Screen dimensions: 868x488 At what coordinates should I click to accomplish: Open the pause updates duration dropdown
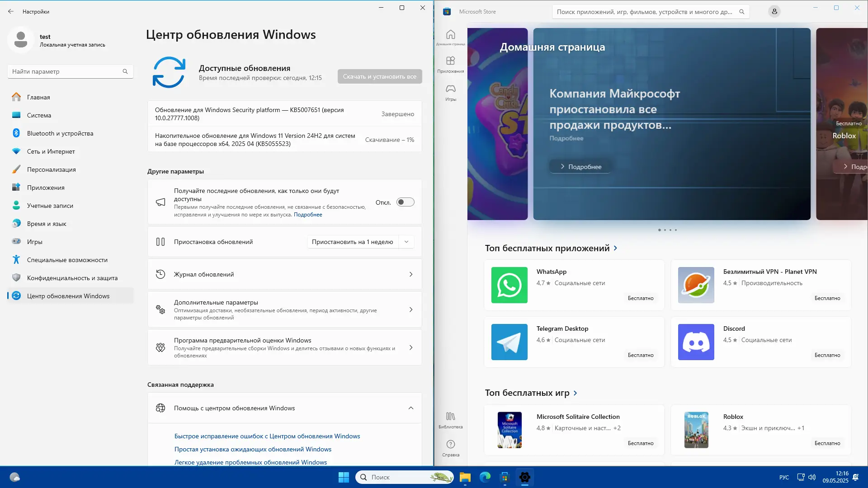(406, 242)
